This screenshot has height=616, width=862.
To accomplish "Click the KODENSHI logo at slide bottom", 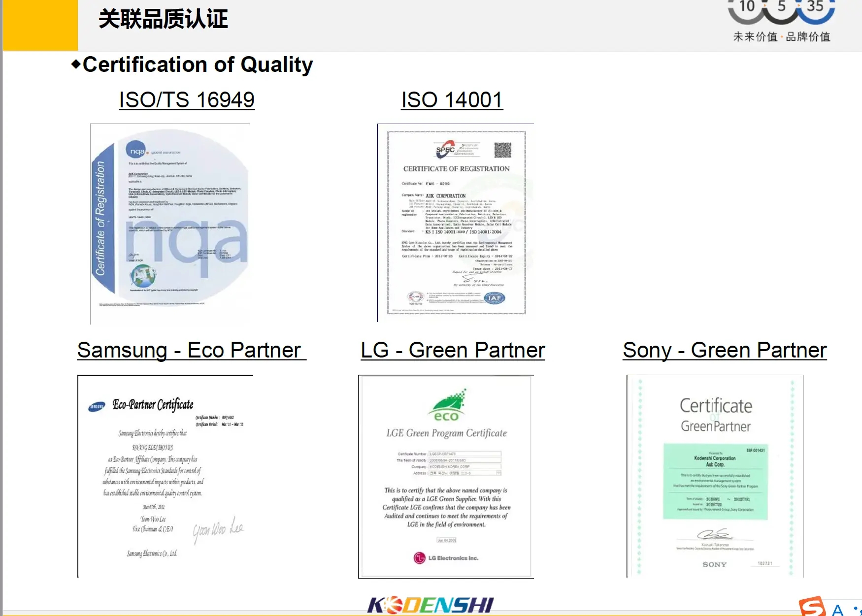I will click(431, 605).
